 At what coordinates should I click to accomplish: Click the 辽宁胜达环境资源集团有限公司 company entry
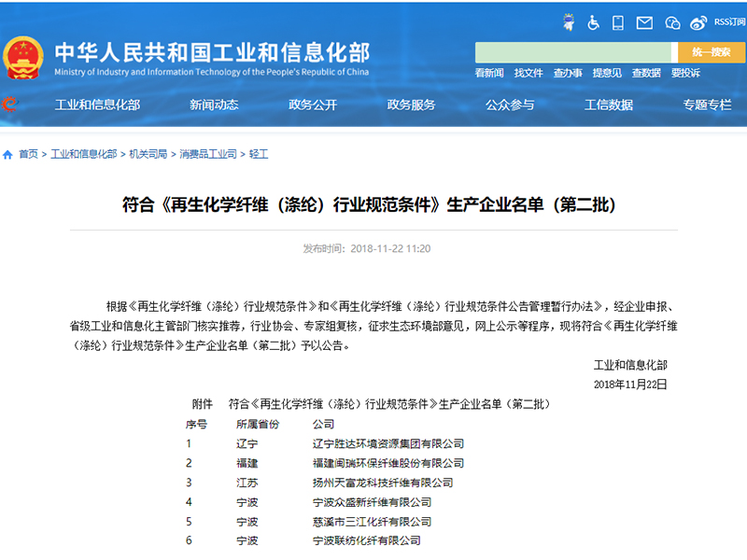[x=390, y=443]
